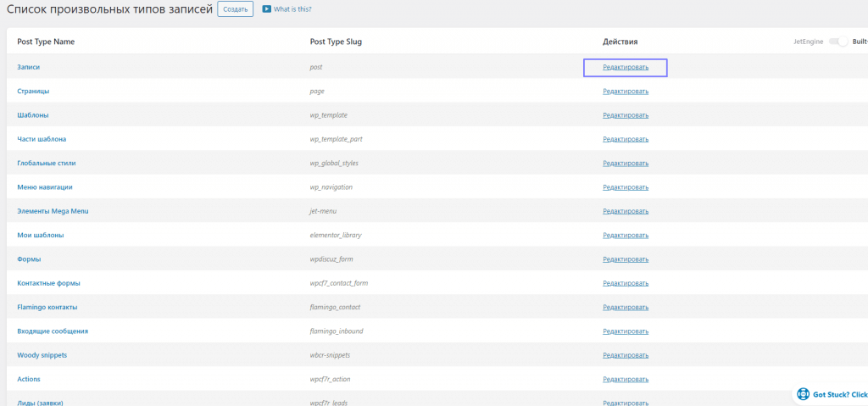This screenshot has width=868, height=406.
Task: Open the Лиды (заявки) post type
Action: coord(40,403)
